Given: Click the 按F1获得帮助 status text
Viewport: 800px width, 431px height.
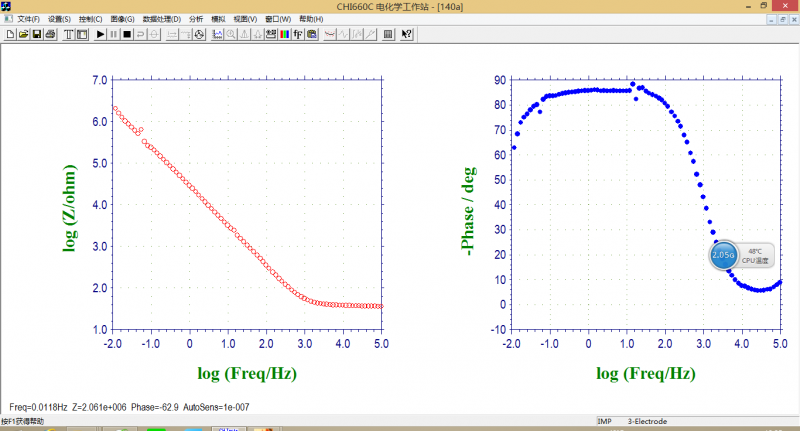Looking at the screenshot, I should pos(22,421).
